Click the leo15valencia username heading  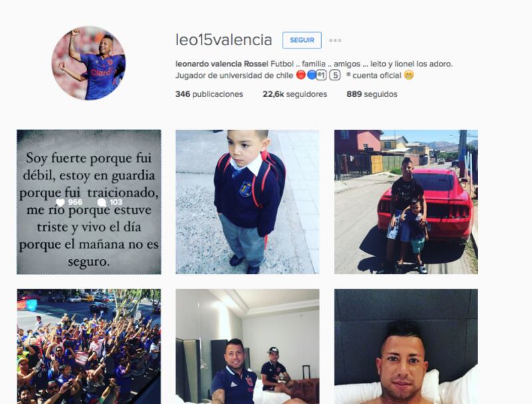223,40
